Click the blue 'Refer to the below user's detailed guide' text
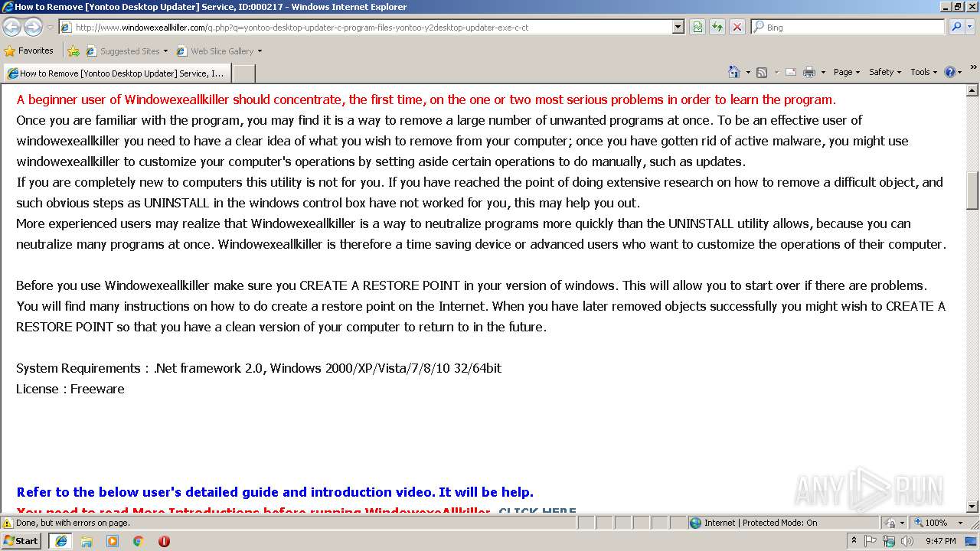980x551 pixels. (x=275, y=492)
